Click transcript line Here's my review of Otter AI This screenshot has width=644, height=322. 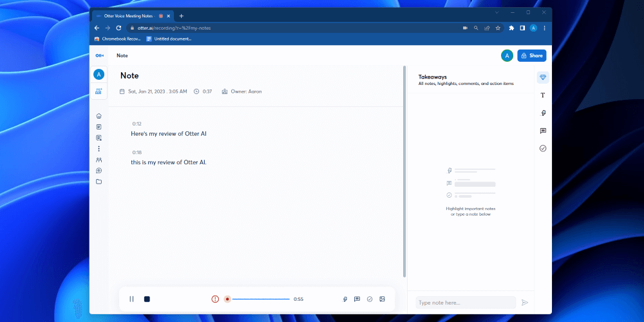[168, 133]
